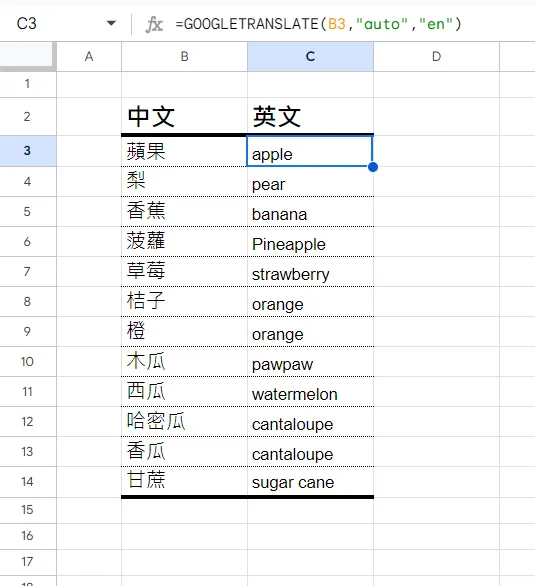Click the cell containing pear
The height and width of the screenshot is (586, 535).
click(310, 182)
